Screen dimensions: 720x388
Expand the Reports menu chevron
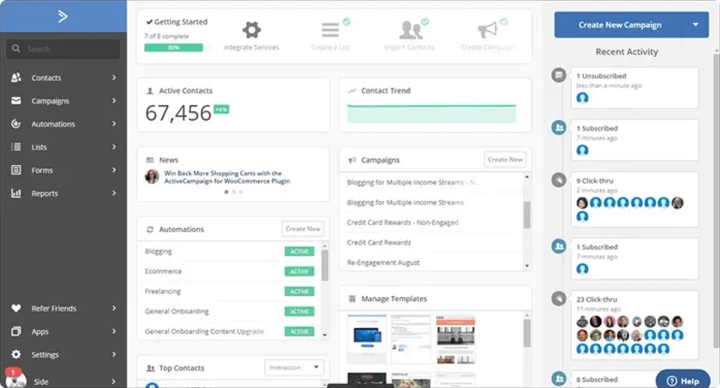pyautogui.click(x=114, y=193)
